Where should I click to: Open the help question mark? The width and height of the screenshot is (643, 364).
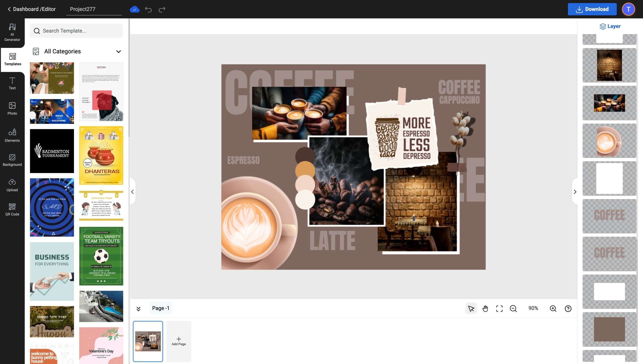tap(568, 308)
